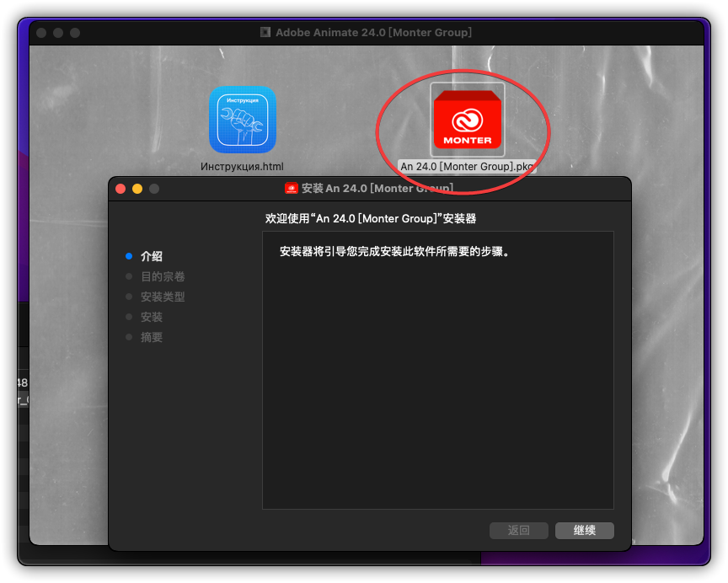Open the Инструкция.html file icon

(243, 120)
